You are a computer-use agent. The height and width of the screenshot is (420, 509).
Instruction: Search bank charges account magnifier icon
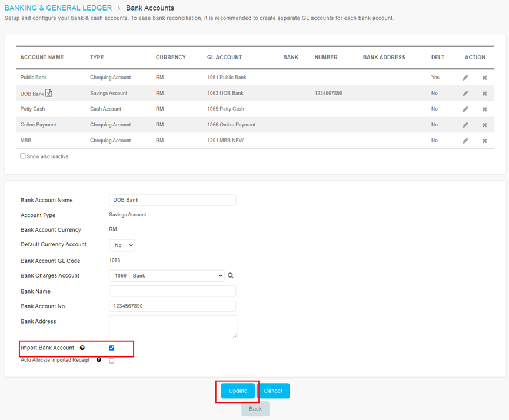point(231,275)
